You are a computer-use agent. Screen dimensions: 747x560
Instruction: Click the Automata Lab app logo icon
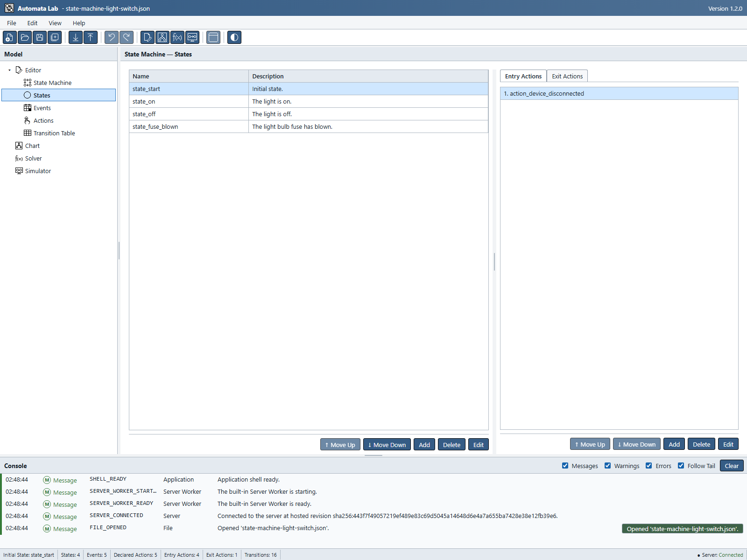pos(9,8)
